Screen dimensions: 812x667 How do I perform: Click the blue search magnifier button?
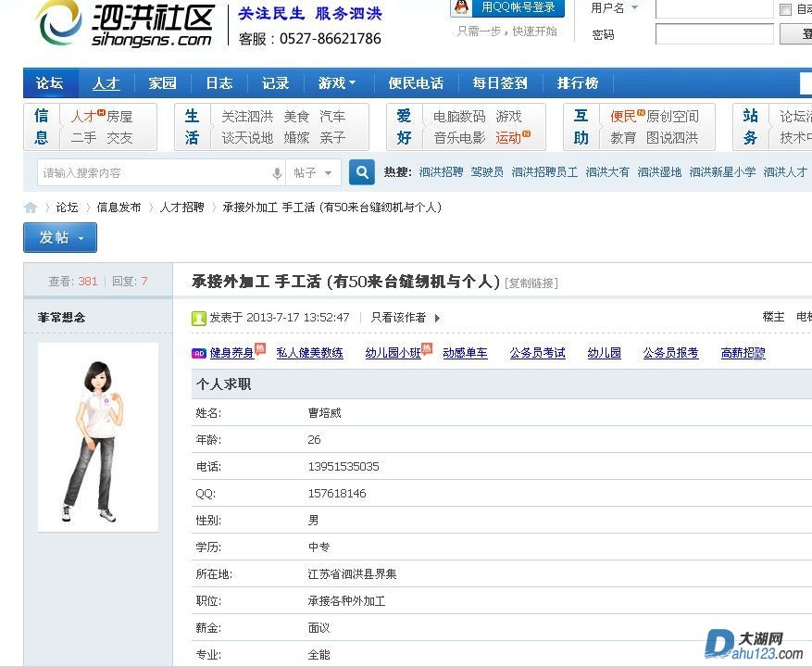tap(362, 172)
